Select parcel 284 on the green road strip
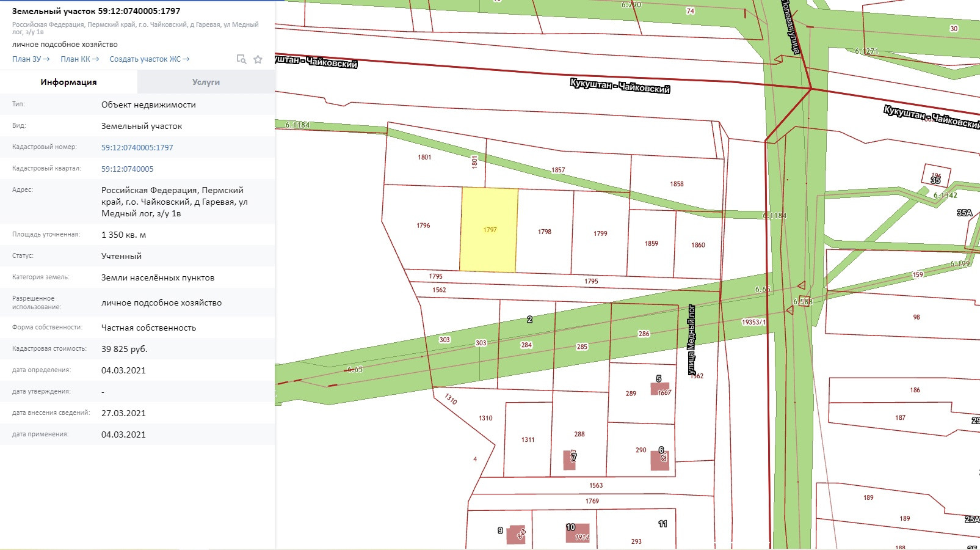 [x=526, y=345]
